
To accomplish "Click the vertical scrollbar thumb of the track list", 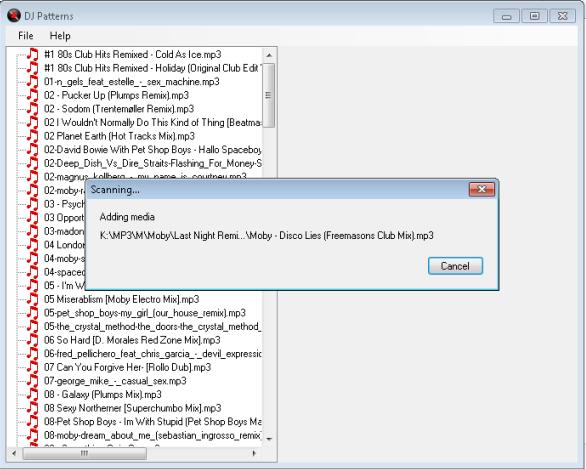I will tap(269, 95).
